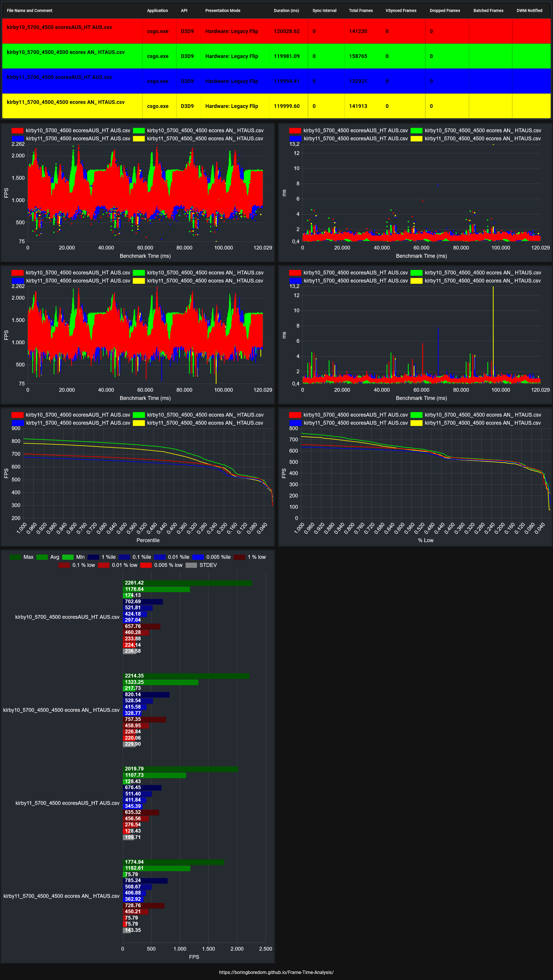Open the boringboredom Frame-Time-Analysis link

point(276,972)
